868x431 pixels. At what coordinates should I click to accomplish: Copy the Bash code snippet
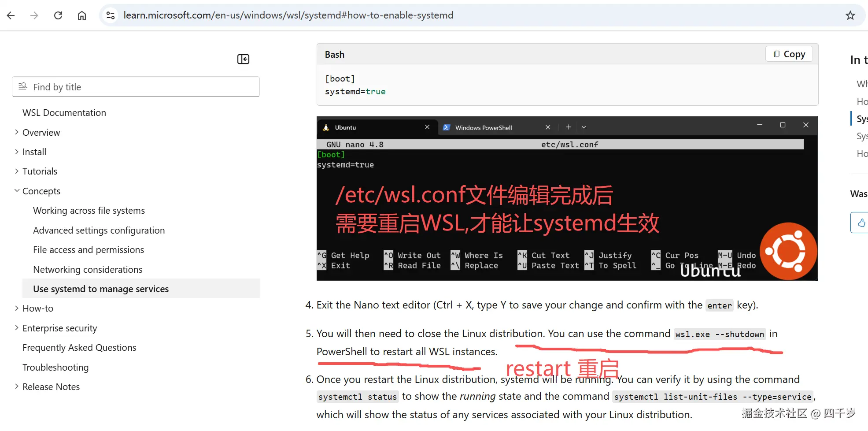coord(788,54)
